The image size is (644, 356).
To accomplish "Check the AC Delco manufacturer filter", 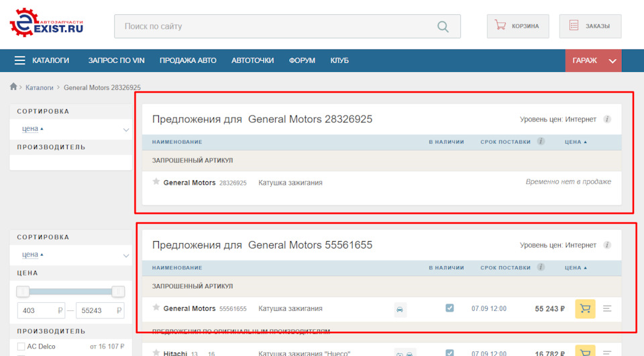I will click(x=21, y=347).
